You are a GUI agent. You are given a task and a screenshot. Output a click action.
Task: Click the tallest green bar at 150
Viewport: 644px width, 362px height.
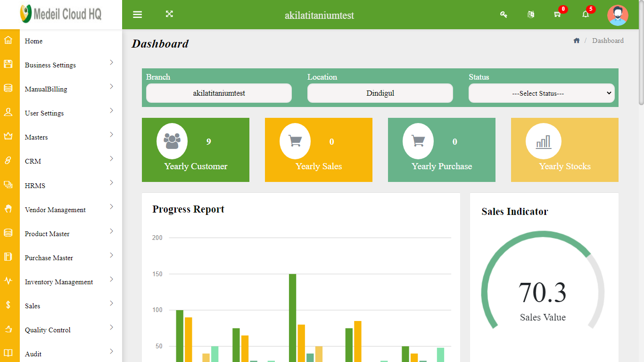(292, 318)
